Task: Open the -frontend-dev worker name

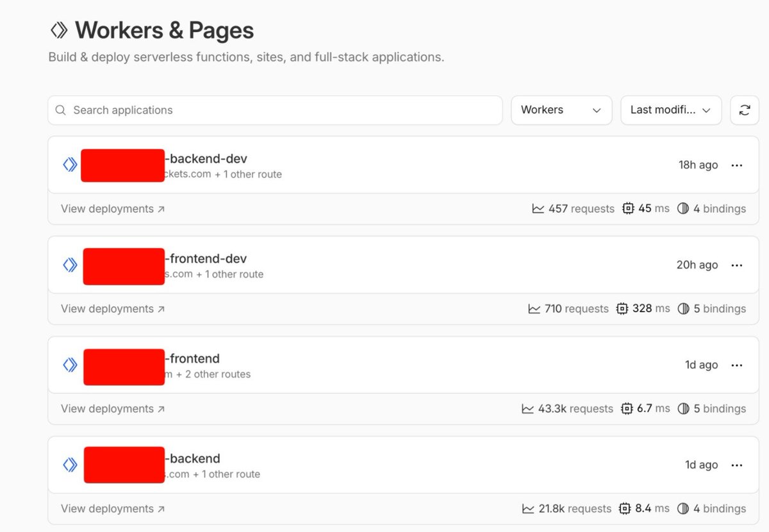Action: click(206, 258)
